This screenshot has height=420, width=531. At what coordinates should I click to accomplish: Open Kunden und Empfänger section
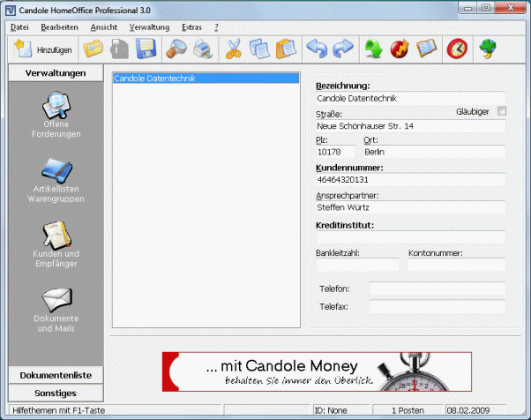56,245
